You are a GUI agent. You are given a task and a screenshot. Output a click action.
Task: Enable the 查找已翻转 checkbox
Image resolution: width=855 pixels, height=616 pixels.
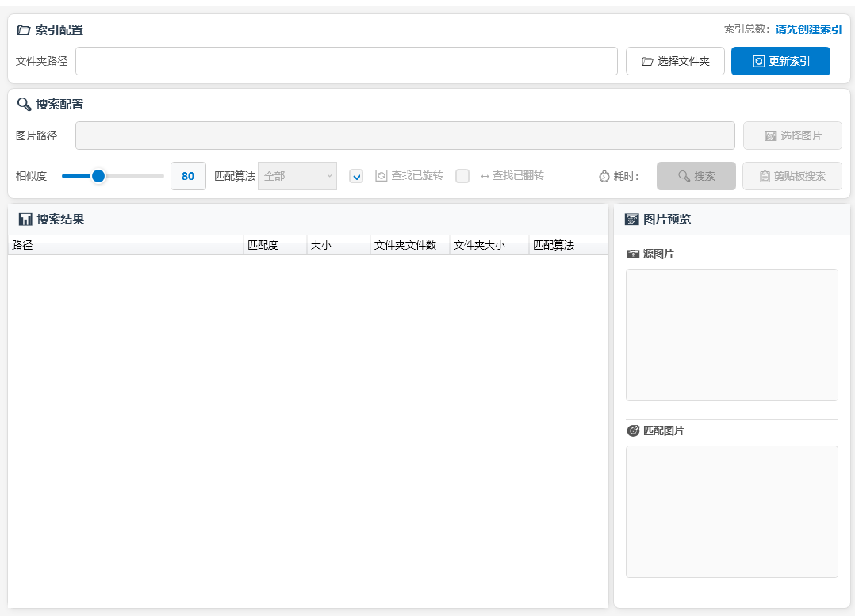point(462,176)
